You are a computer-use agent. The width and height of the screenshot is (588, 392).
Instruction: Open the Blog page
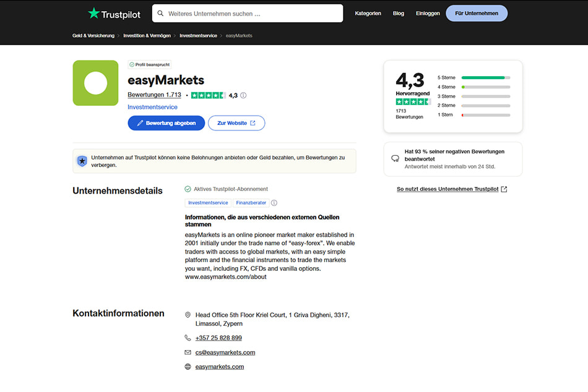point(398,14)
